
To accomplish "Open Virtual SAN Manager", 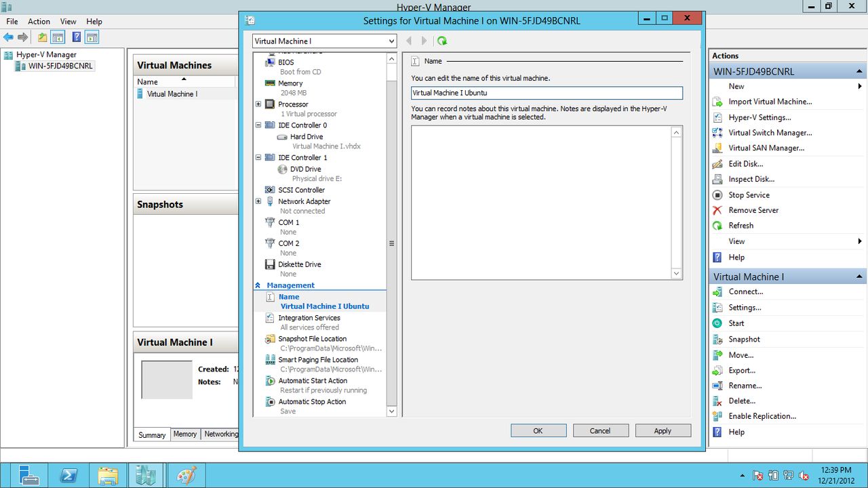I will pos(766,148).
